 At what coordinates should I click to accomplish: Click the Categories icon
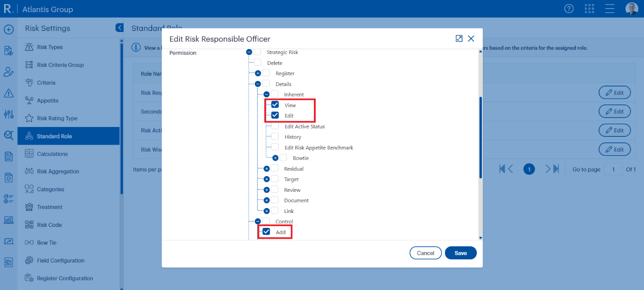tap(29, 189)
